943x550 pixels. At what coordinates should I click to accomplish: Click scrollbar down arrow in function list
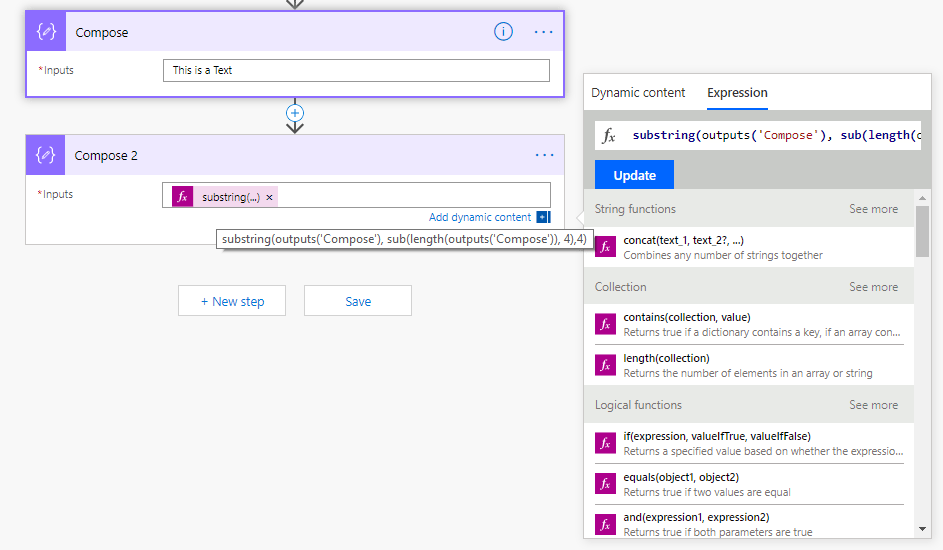pyautogui.click(x=923, y=529)
